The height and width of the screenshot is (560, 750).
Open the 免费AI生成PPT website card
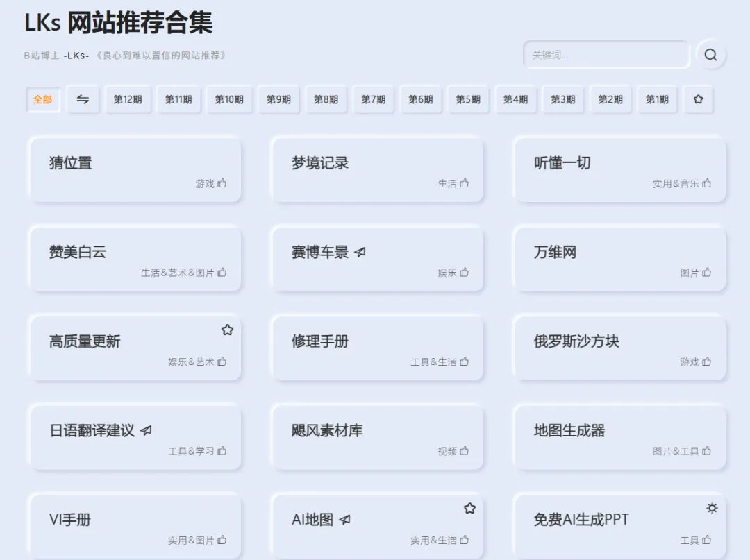620,527
